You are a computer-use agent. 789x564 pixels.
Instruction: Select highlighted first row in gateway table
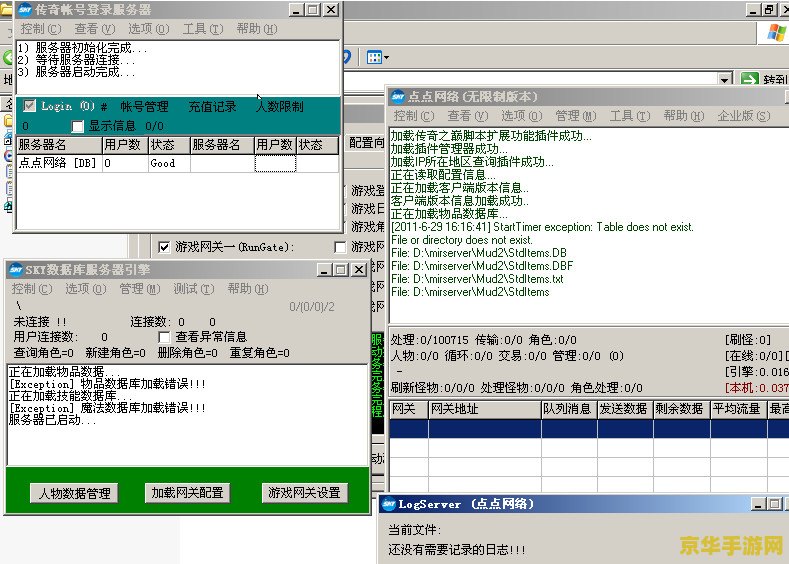pyautogui.click(x=589, y=429)
